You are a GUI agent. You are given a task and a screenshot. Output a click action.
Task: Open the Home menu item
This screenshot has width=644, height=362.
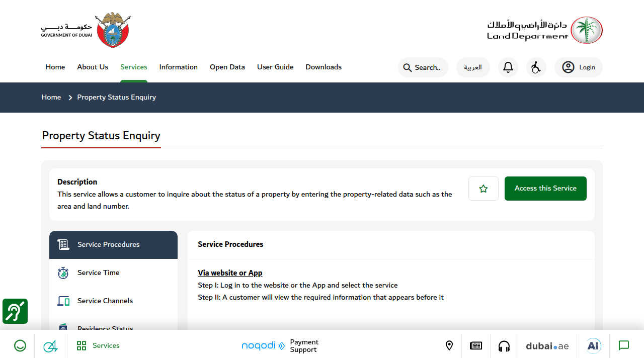[x=55, y=67]
